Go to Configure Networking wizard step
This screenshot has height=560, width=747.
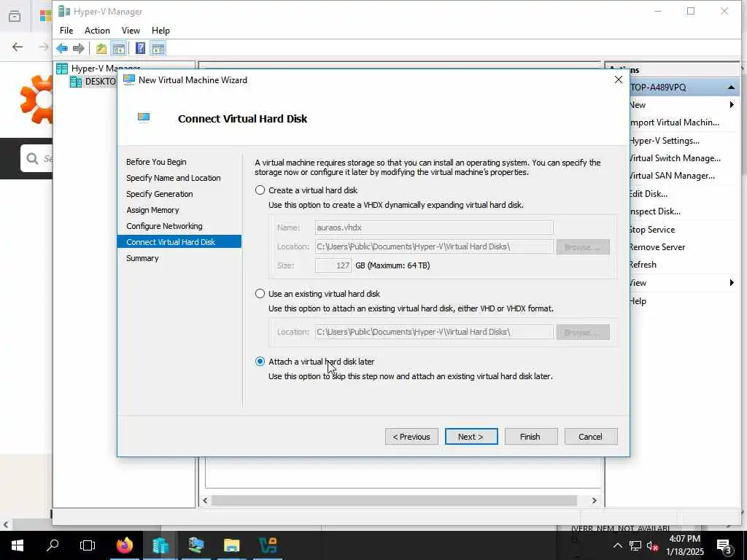tap(164, 226)
